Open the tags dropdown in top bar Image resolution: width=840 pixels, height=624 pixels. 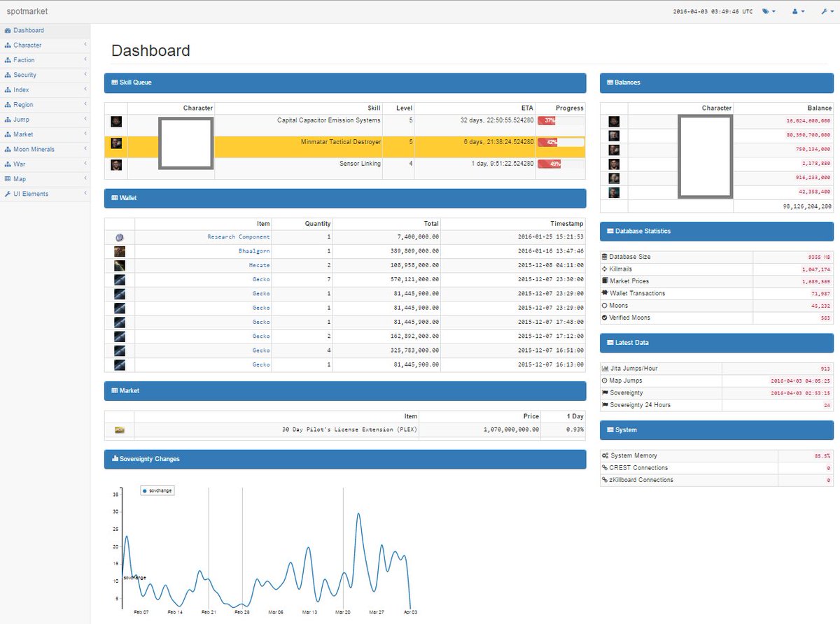point(769,11)
